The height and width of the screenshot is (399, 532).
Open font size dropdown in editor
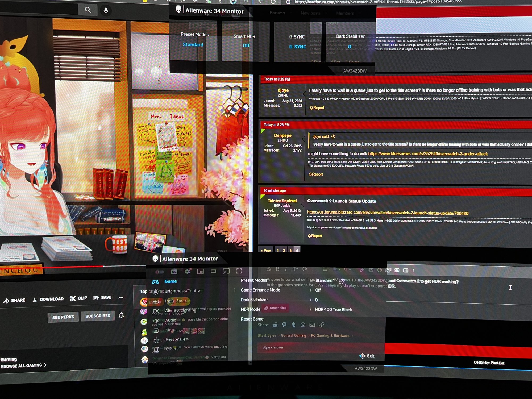[294, 269]
